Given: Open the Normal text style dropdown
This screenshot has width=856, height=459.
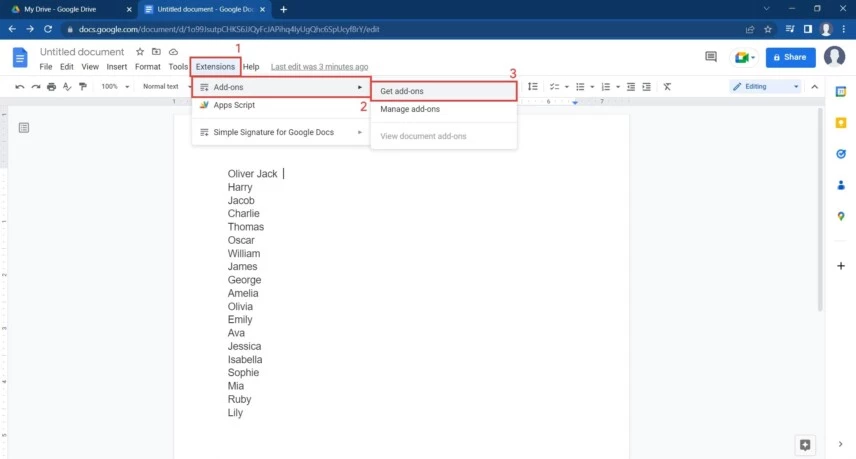Looking at the screenshot, I should coord(165,87).
